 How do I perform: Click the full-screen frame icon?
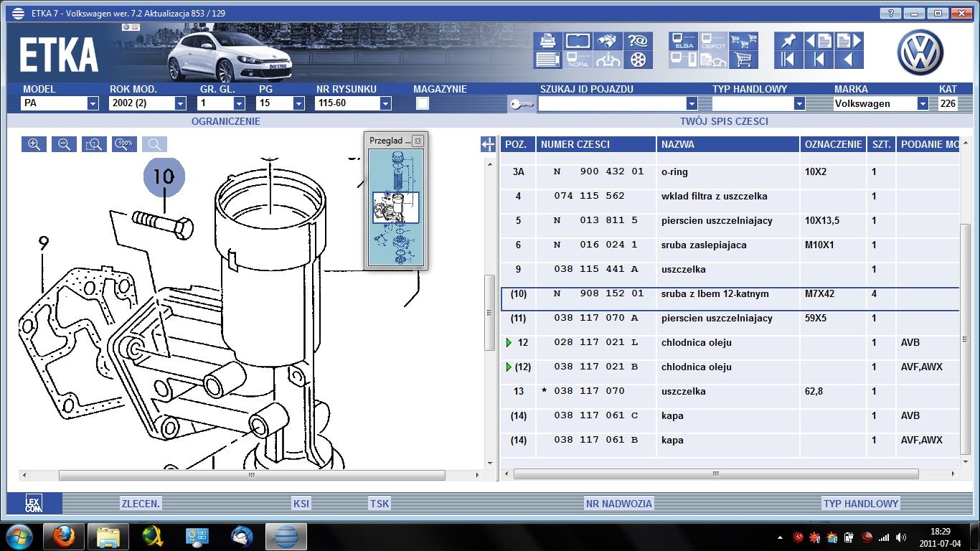pyautogui.click(x=578, y=41)
